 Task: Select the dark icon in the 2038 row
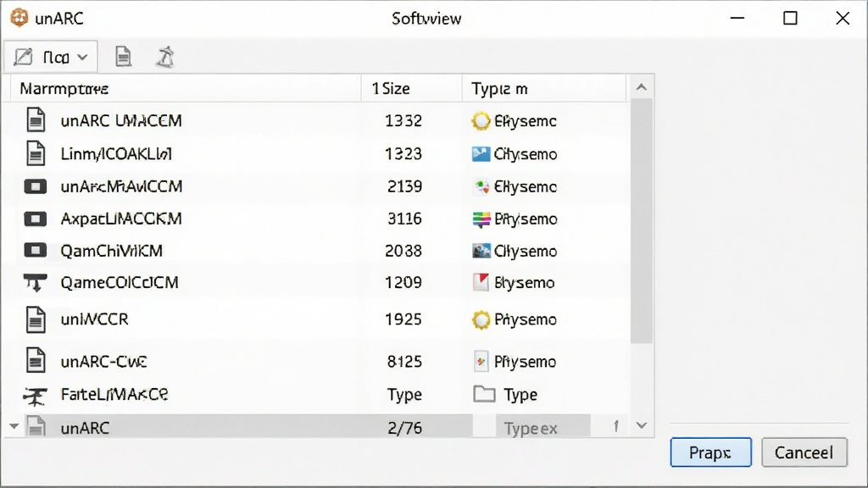pos(36,251)
